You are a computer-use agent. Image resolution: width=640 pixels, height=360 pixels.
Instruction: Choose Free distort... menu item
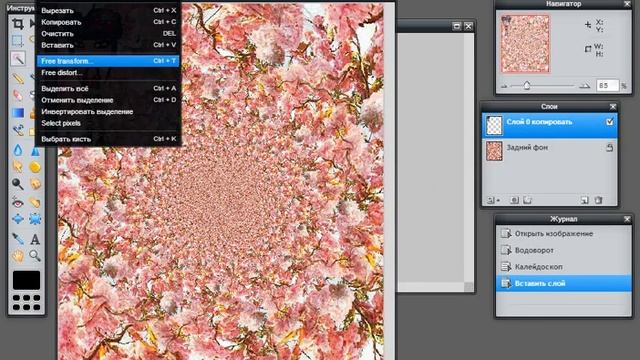108,73
